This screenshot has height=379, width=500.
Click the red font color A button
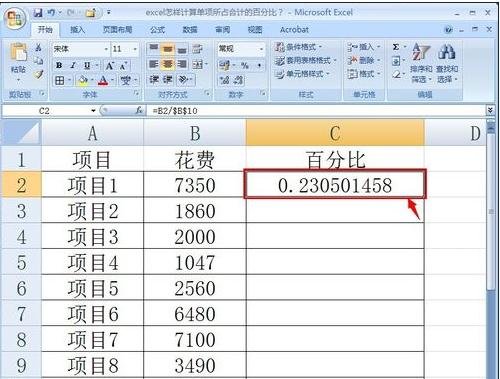pos(103,80)
